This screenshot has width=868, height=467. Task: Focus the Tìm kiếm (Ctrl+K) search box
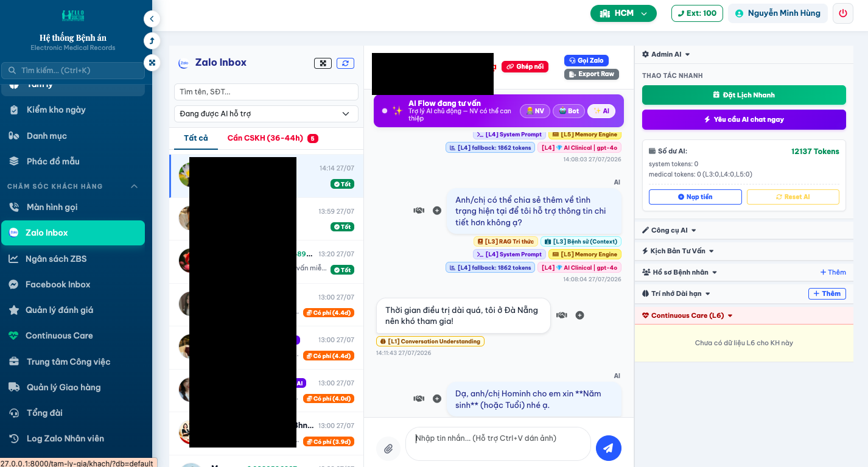point(73,71)
